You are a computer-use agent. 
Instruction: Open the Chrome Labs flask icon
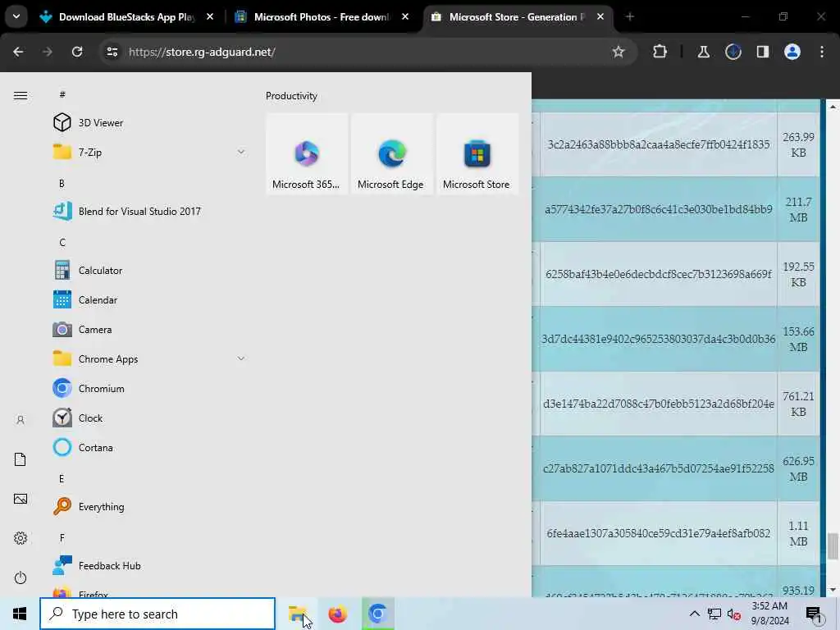[703, 52]
